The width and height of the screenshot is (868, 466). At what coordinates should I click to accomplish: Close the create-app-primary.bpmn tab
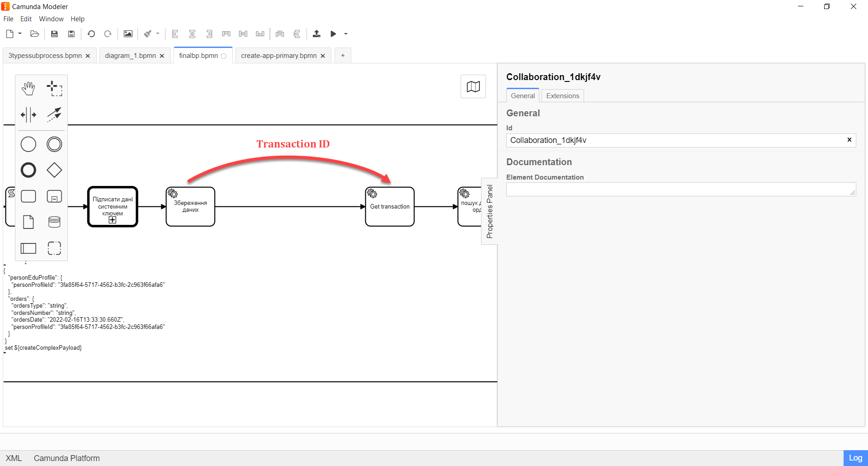[323, 56]
